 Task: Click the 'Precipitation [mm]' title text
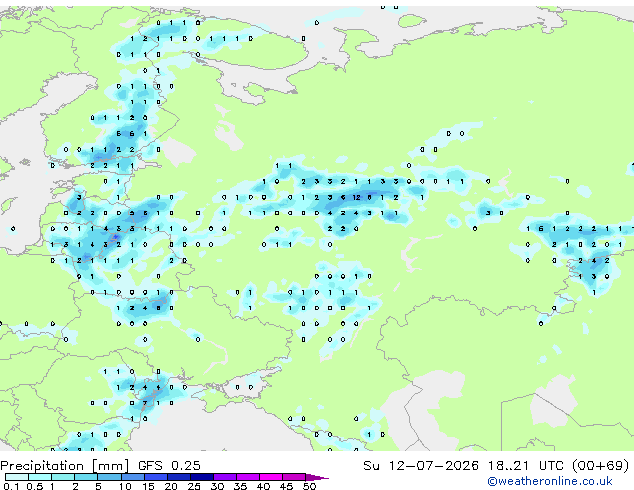[65, 466]
